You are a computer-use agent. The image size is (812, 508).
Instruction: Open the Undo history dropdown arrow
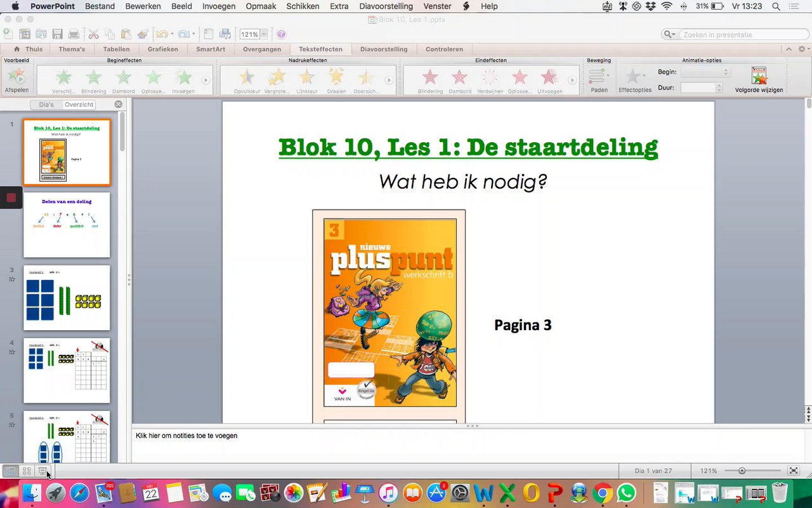pos(172,34)
